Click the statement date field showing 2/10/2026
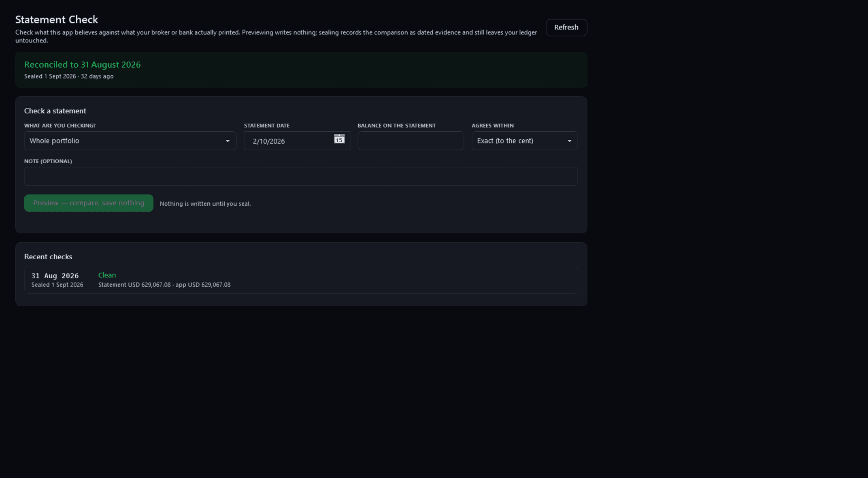Viewport: 868px width, 478px height. [x=297, y=141]
